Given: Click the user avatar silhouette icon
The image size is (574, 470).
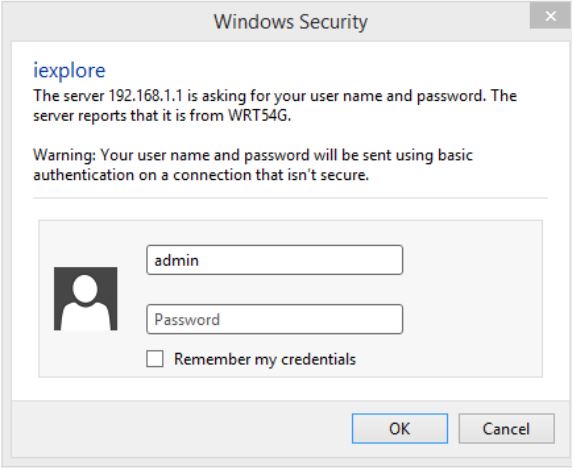Looking at the screenshot, I should 86,299.
